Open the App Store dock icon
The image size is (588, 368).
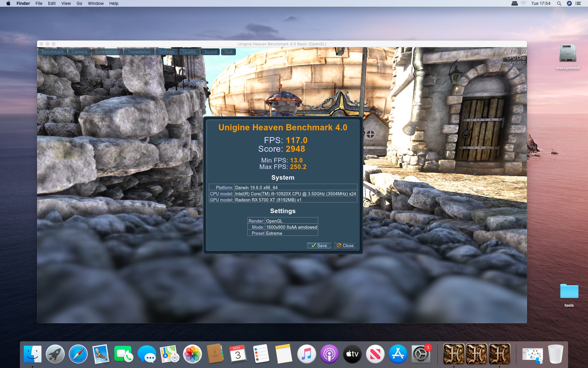(398, 354)
